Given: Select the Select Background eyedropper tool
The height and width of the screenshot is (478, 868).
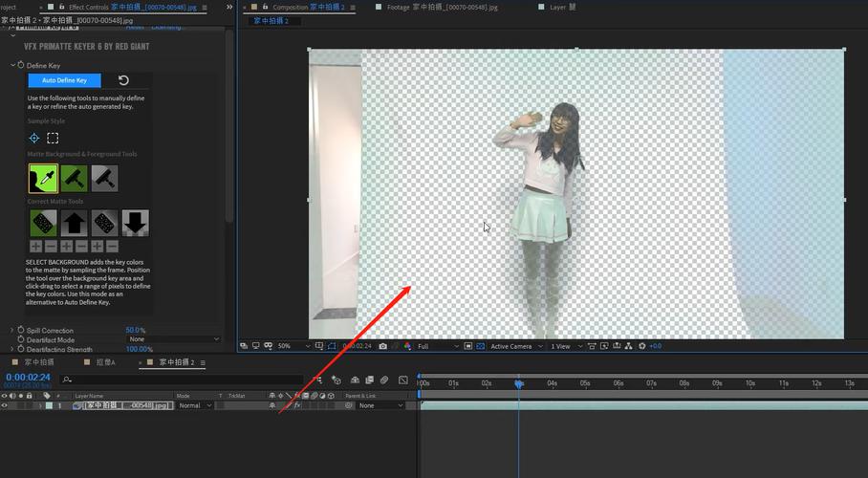Looking at the screenshot, I should 43,178.
